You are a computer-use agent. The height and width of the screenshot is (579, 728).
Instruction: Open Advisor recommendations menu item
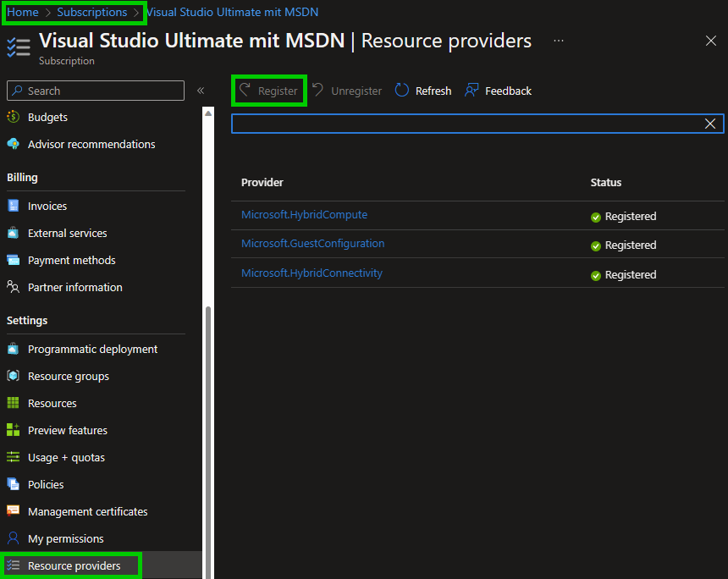(91, 144)
